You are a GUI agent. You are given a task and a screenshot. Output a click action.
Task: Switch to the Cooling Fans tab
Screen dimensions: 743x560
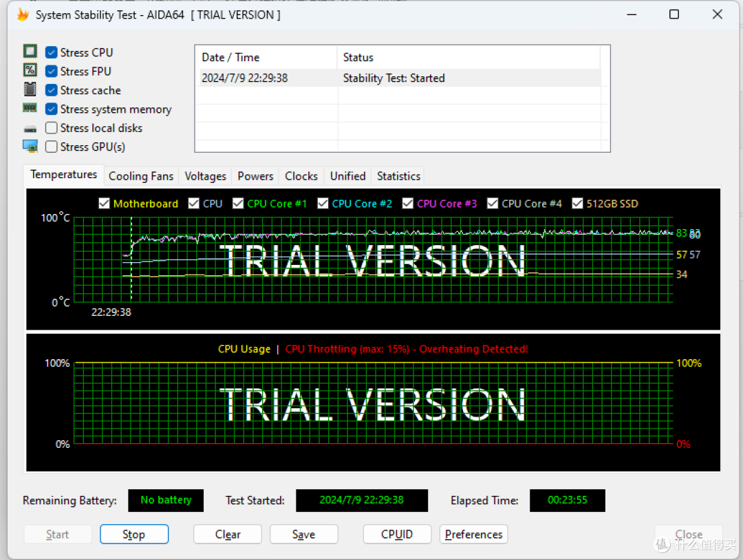(141, 176)
